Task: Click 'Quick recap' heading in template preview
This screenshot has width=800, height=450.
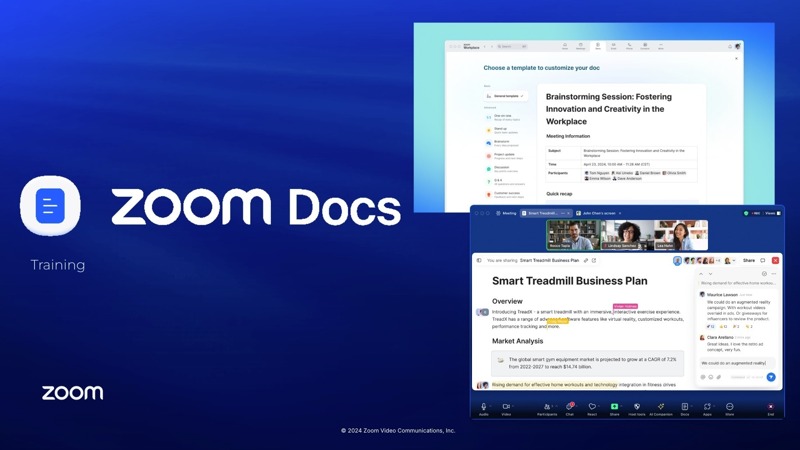Action: [x=559, y=194]
